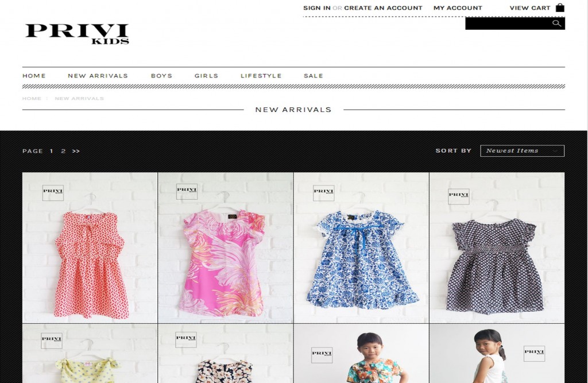Go to page 2

point(63,151)
